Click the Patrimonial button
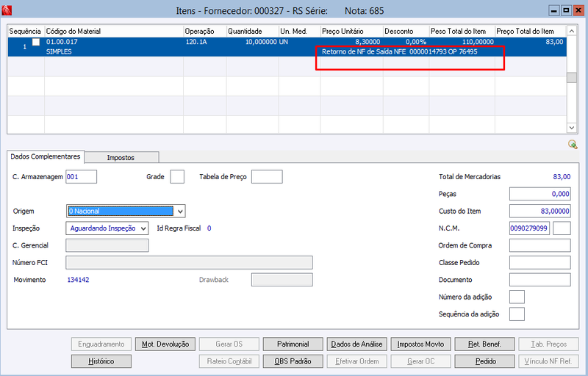Viewport: 588px width, 376px height. (293, 344)
